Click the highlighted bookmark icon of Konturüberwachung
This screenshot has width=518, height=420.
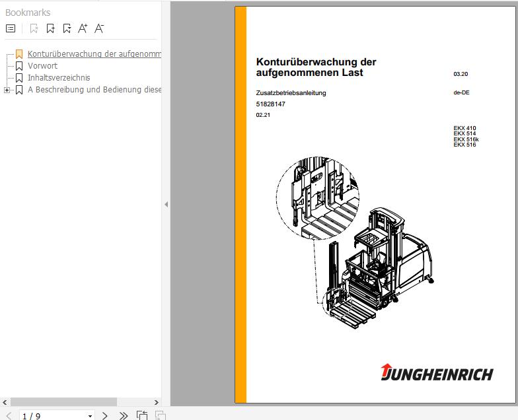click(19, 54)
